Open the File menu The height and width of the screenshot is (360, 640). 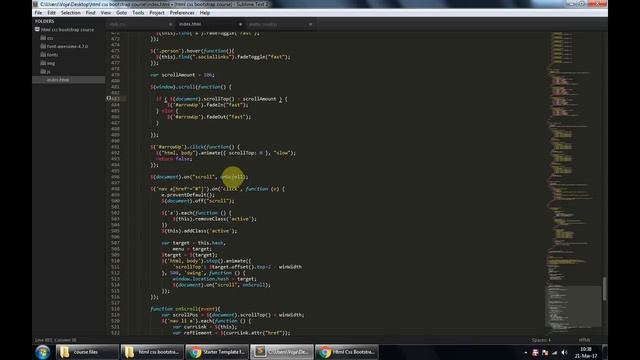(x=38, y=13)
